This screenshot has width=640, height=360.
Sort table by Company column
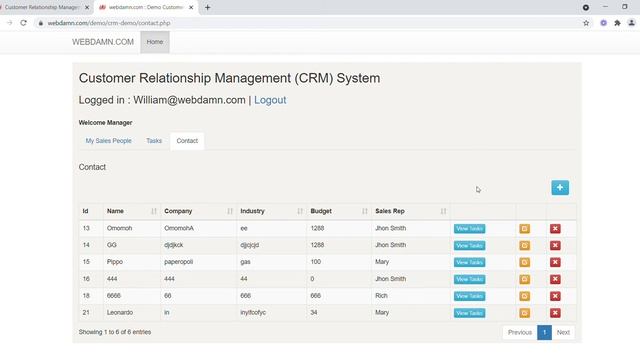click(x=198, y=211)
